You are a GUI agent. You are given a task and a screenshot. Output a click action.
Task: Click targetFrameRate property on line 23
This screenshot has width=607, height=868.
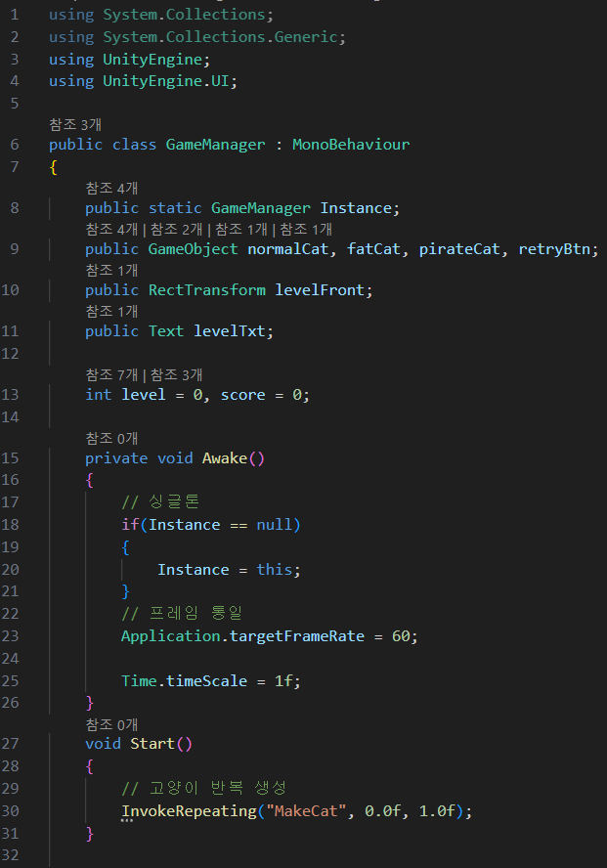pos(296,636)
